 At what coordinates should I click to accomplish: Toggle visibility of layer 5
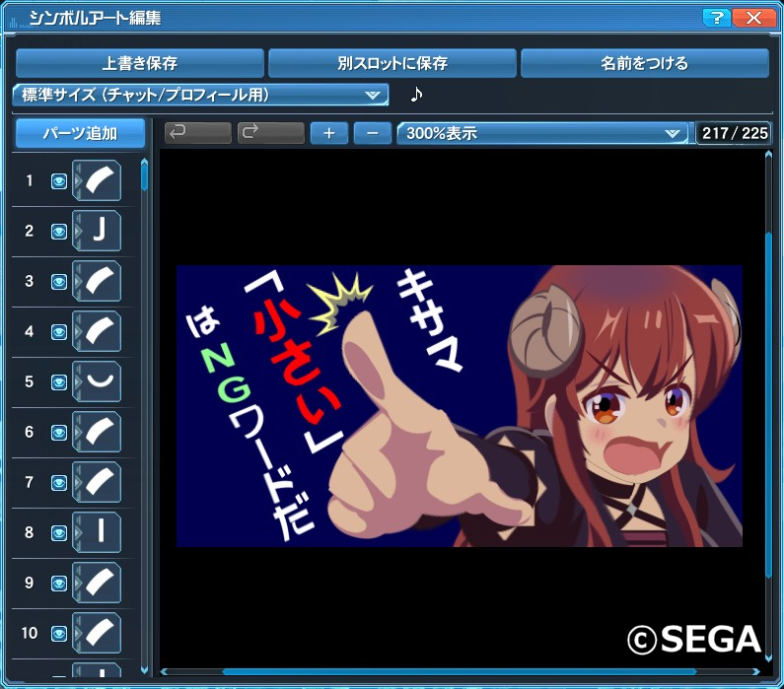(x=59, y=382)
